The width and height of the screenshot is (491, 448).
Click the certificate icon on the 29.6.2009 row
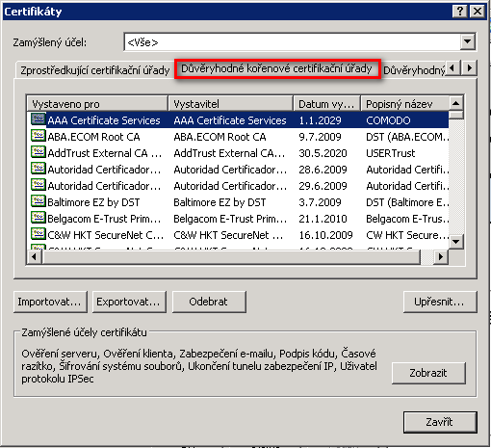[39, 185]
